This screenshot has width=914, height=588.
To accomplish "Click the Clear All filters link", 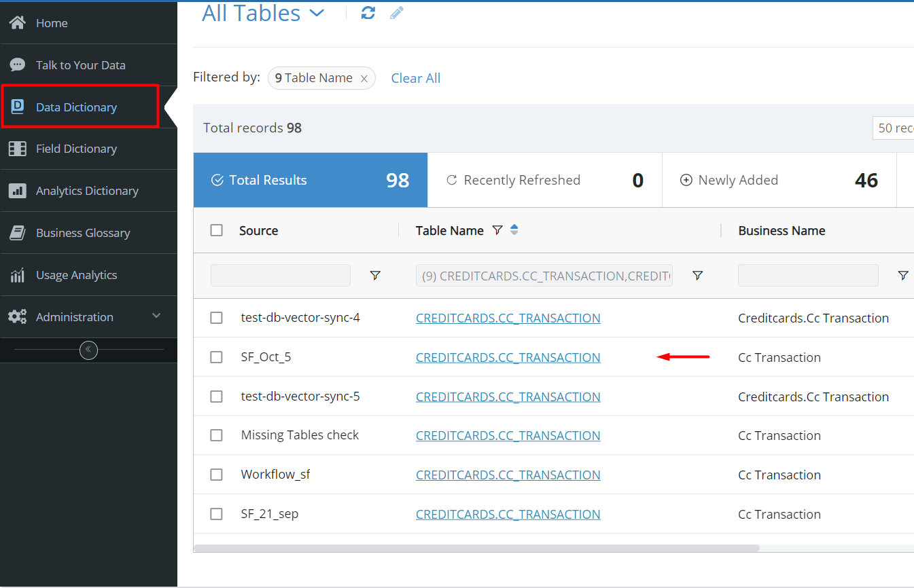I will (x=415, y=78).
